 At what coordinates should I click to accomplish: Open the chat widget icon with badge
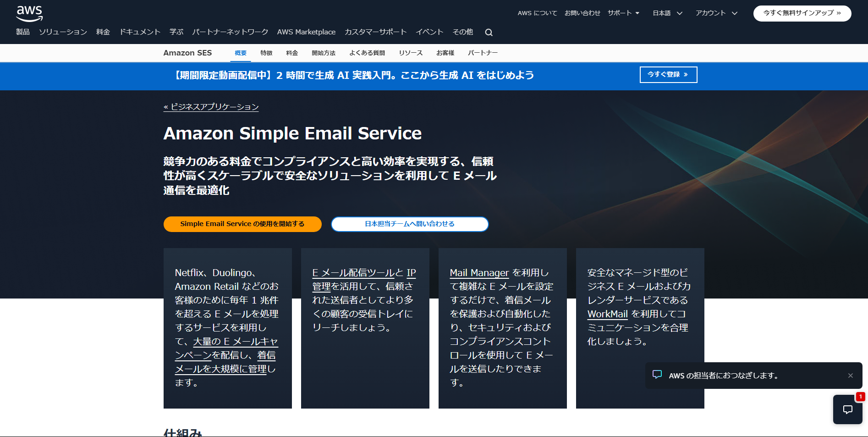[848, 409]
